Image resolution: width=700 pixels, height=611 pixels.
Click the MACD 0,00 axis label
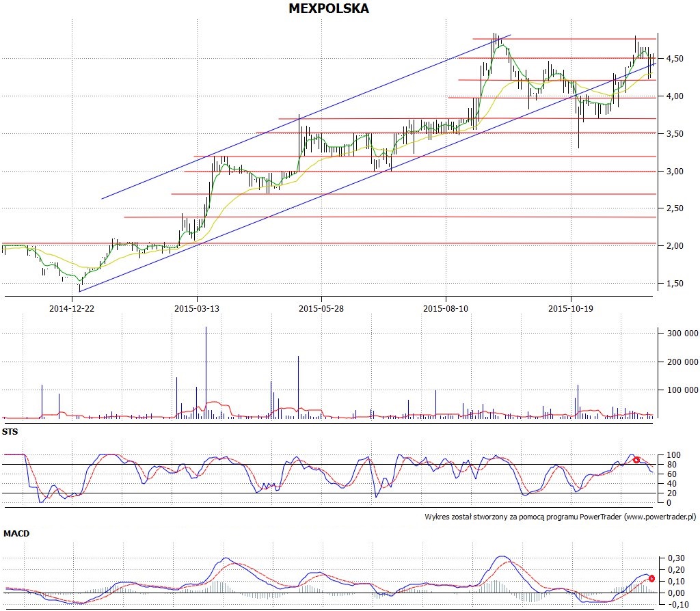coord(676,593)
